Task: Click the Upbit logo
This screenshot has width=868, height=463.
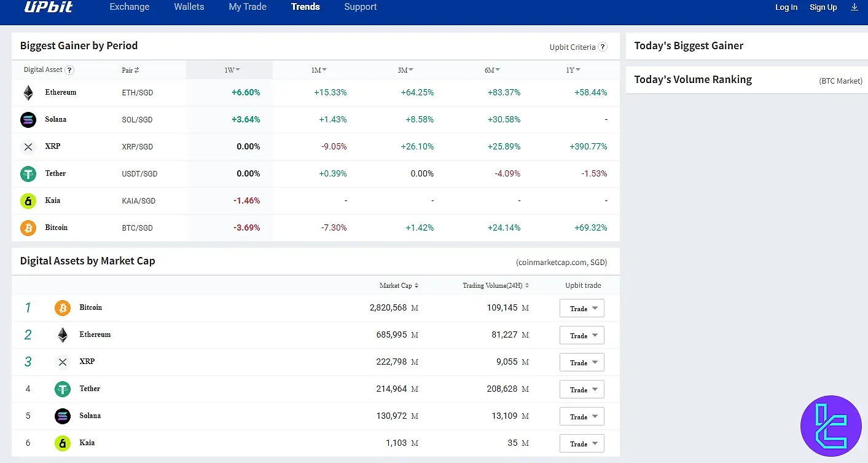Action: (x=49, y=8)
